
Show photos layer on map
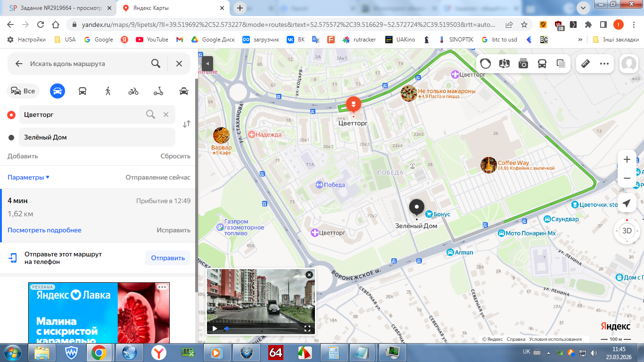[523, 64]
